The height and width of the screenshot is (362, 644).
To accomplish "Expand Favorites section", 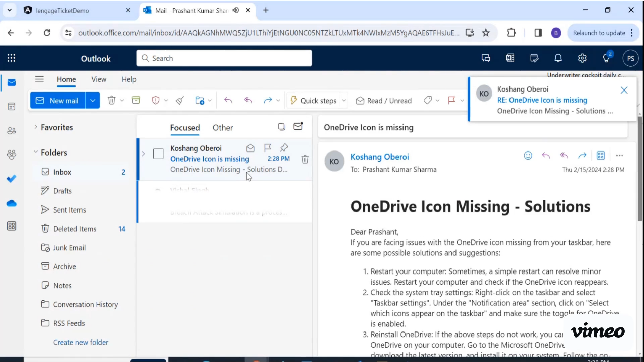I will tap(36, 127).
